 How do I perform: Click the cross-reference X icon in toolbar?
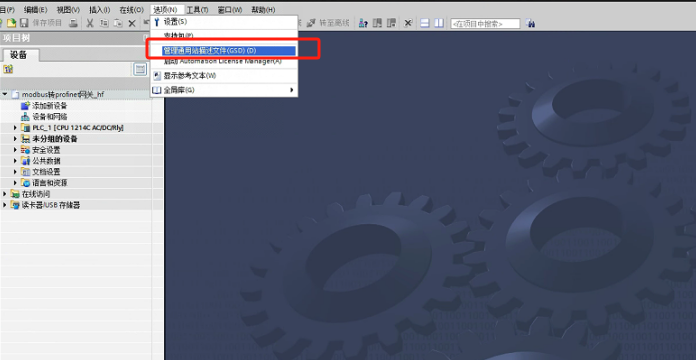coord(408,23)
